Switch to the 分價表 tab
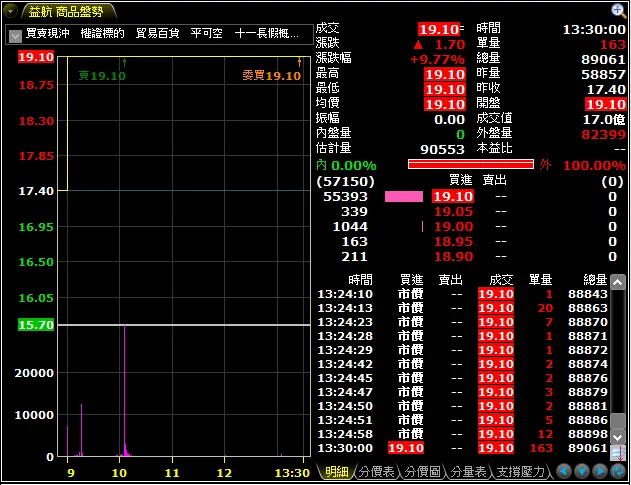This screenshot has height=485, width=631. pyautogui.click(x=376, y=472)
